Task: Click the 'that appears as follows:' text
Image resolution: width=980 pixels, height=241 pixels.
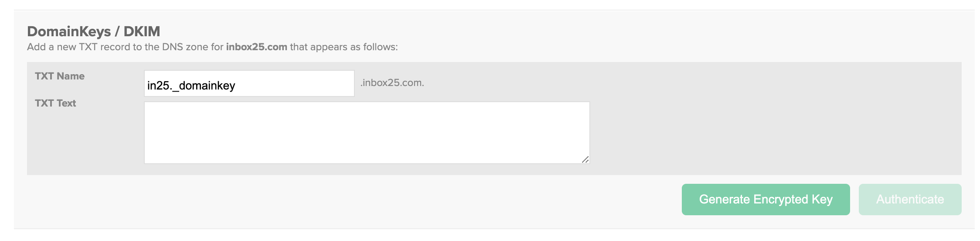Action: pyautogui.click(x=344, y=47)
